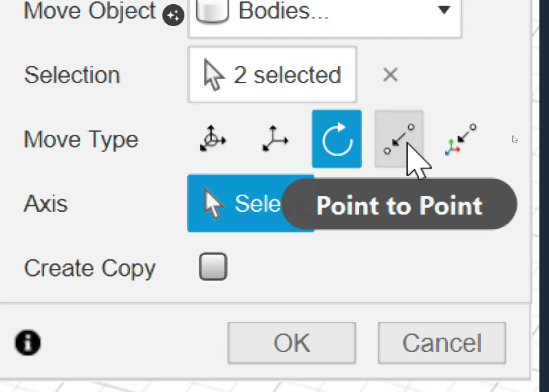Click the Point to Point tooltip
The height and width of the screenshot is (392, 549).
coord(399,204)
